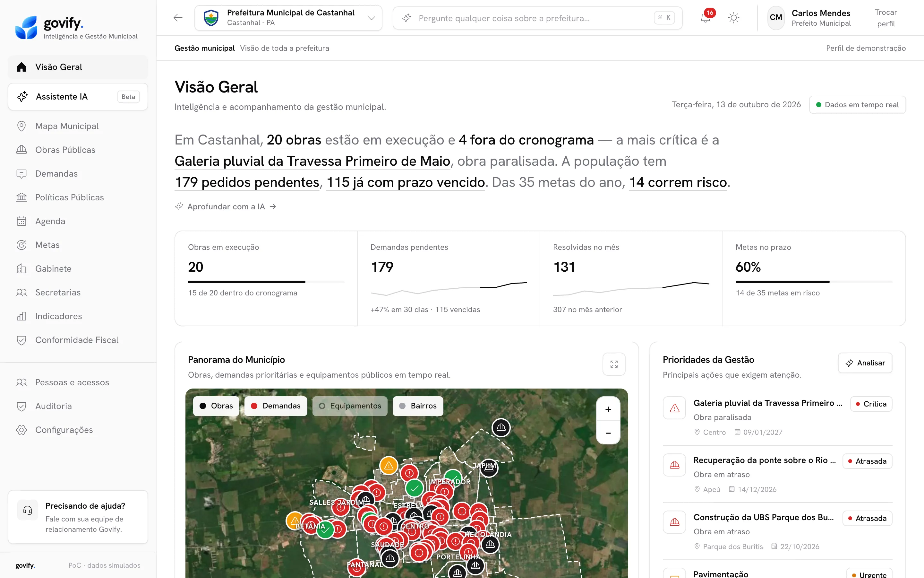Click the 'Gestão municipal' breadcrumb
The height and width of the screenshot is (578, 924).
click(x=204, y=48)
